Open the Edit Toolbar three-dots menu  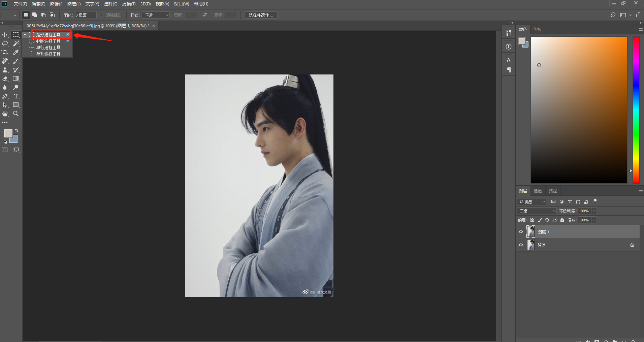pos(5,123)
